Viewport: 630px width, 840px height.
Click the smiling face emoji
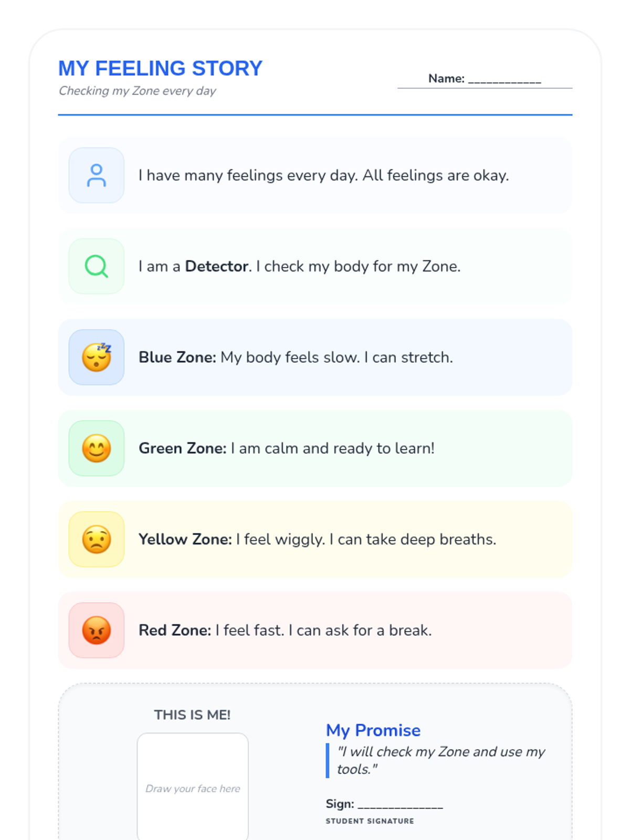click(x=96, y=448)
